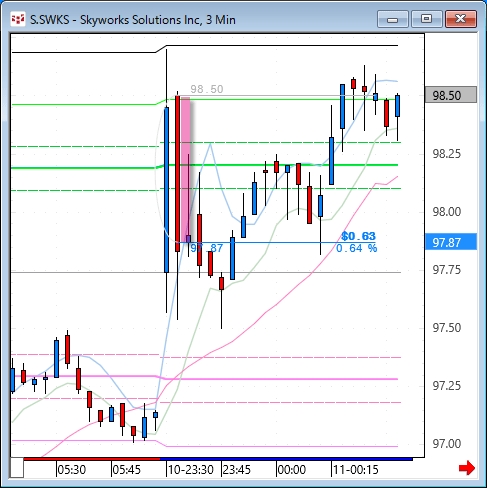Viewport: 487px width, 488px height.
Task: Click the red session bar segment above time axis
Action: pos(92,459)
